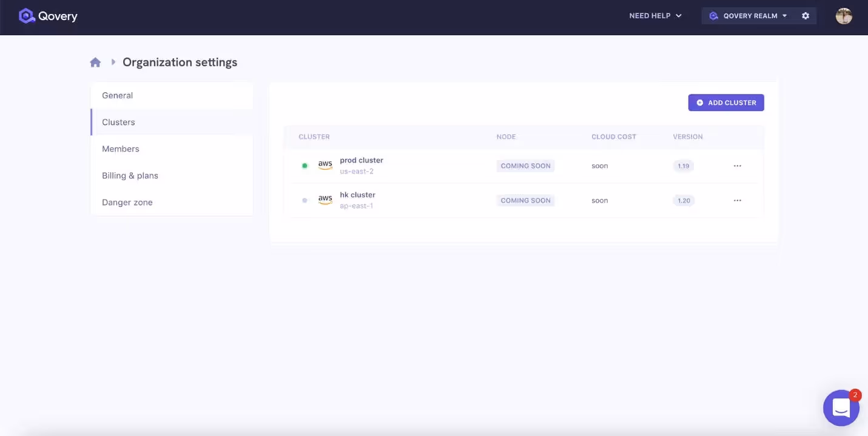
Task: Click the AWS provider icon for hk cluster
Action: click(325, 199)
